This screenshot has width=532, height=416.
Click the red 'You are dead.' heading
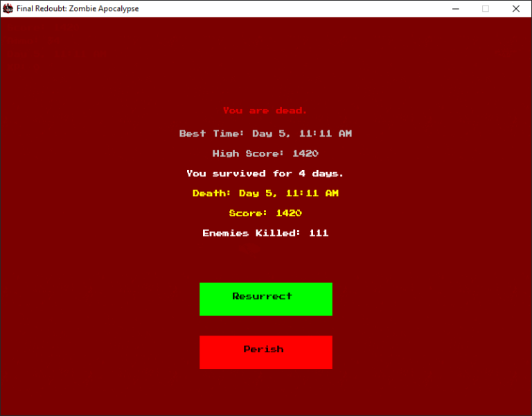click(x=265, y=110)
